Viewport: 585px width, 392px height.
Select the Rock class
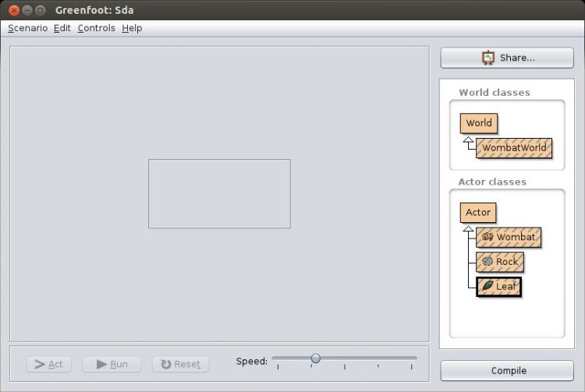tap(499, 262)
